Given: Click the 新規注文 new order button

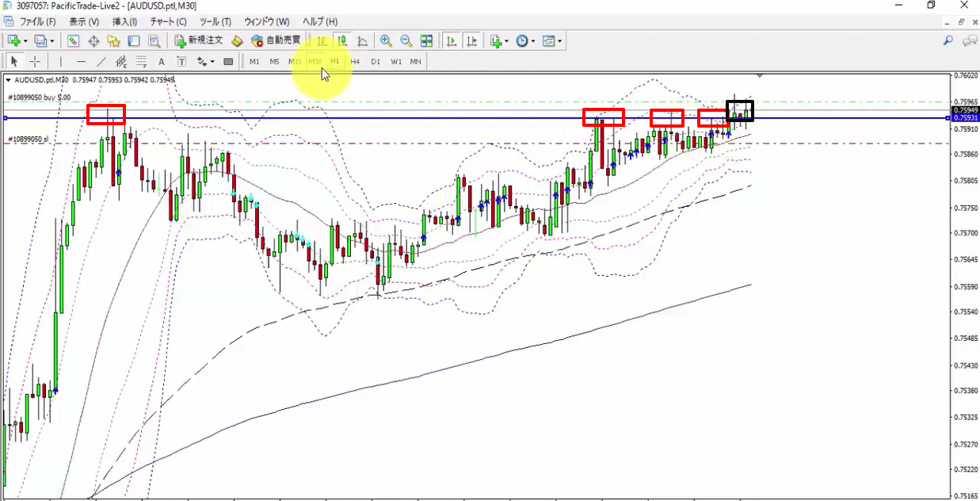Looking at the screenshot, I should pyautogui.click(x=199, y=40).
